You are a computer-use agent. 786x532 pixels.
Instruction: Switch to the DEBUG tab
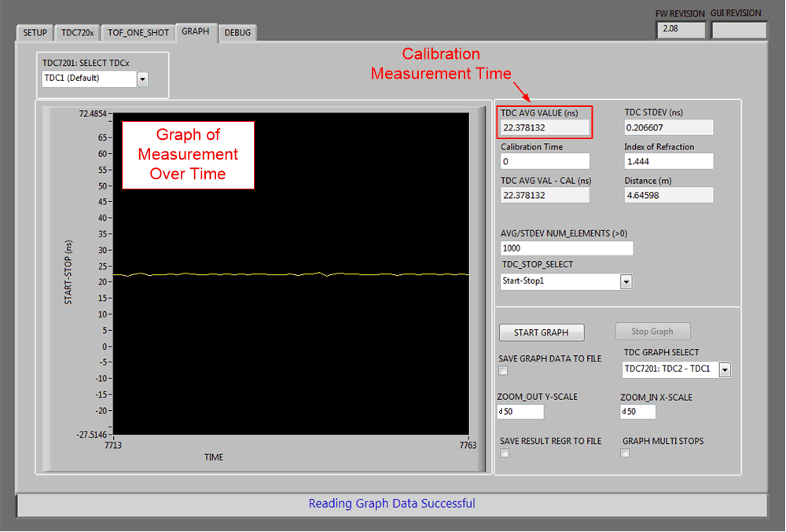[237, 32]
